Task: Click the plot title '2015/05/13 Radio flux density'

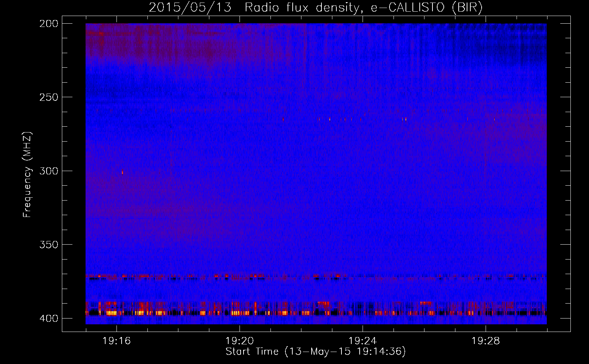Action: (x=316, y=7)
